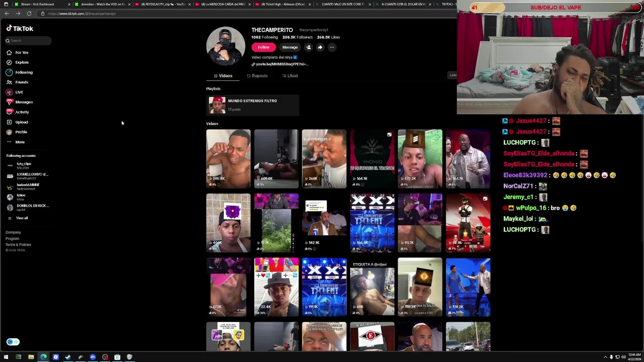Image resolution: width=644 pixels, height=362 pixels.
Task: Open the DOMIILOL EN KICK account
Action: [x=28, y=208]
